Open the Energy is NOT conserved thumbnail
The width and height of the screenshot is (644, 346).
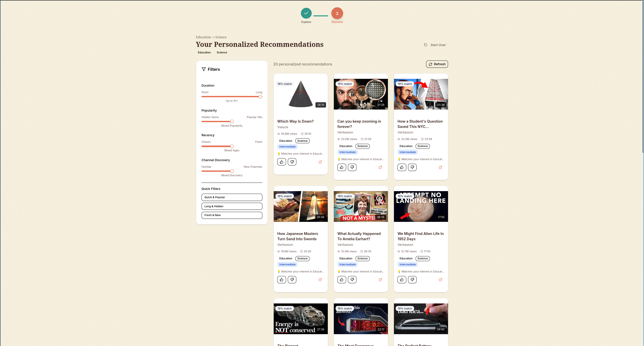(301, 319)
